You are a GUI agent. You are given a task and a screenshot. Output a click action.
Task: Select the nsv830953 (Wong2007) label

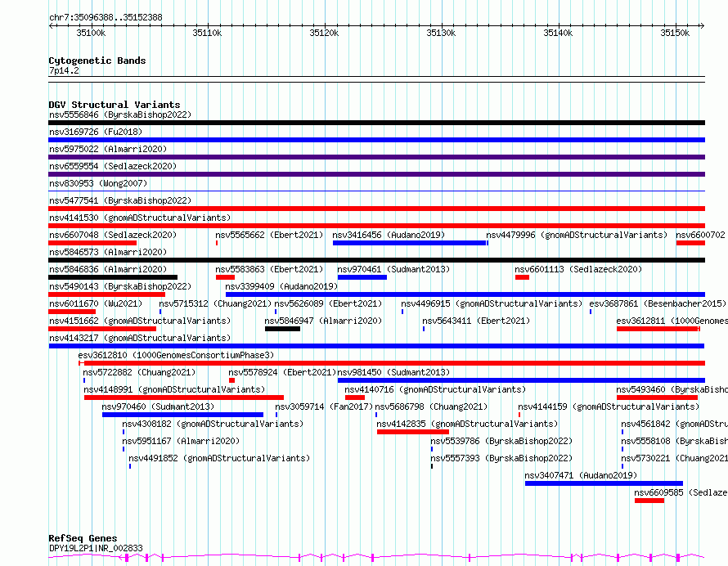98,183
